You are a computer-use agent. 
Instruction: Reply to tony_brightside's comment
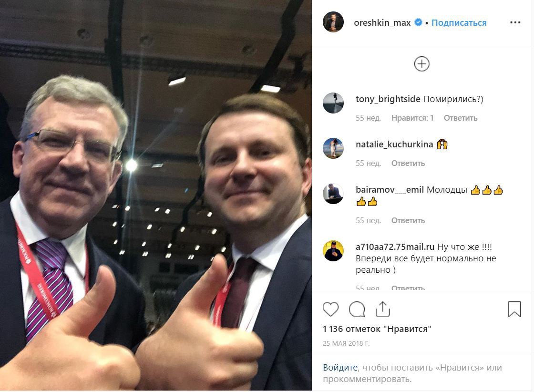click(461, 118)
